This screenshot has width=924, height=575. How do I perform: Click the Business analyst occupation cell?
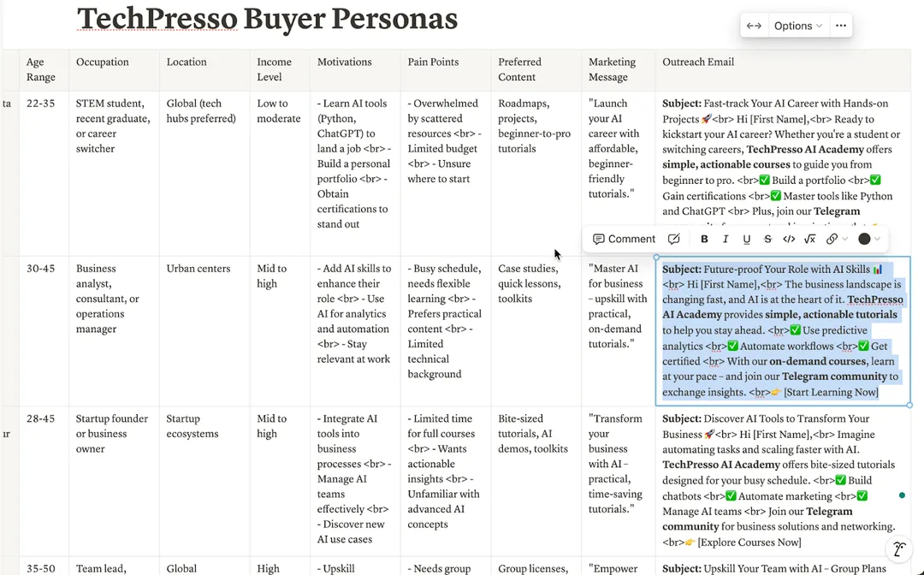(115, 331)
